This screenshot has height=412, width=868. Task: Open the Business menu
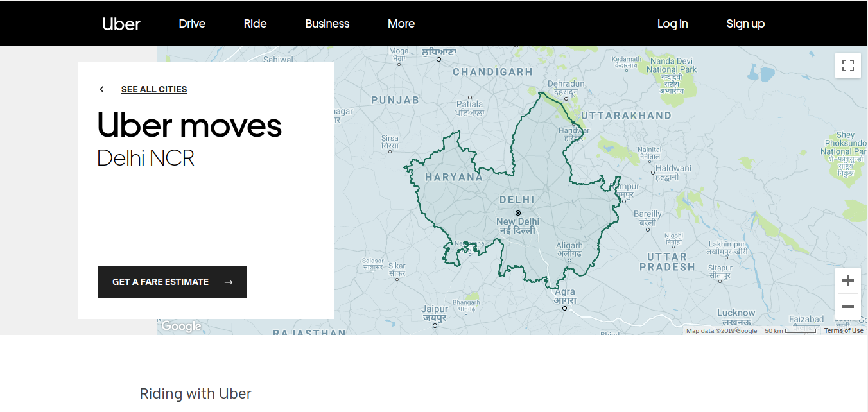[x=327, y=24]
